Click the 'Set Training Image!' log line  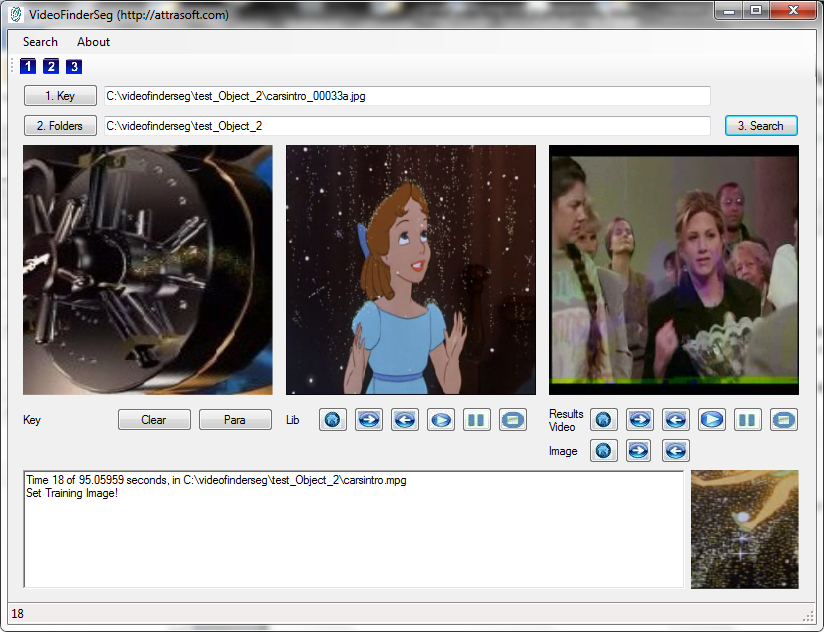point(72,493)
